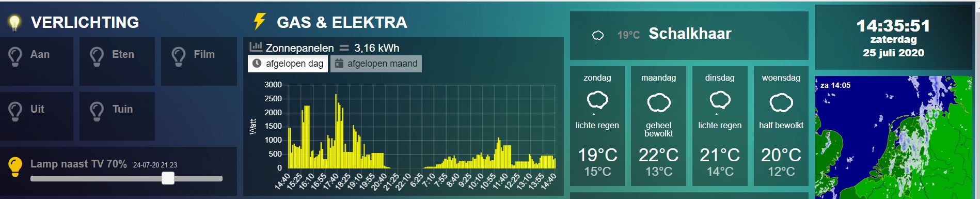Activate the Film lighting scene
The height and width of the screenshot is (199, 980).
point(199,62)
